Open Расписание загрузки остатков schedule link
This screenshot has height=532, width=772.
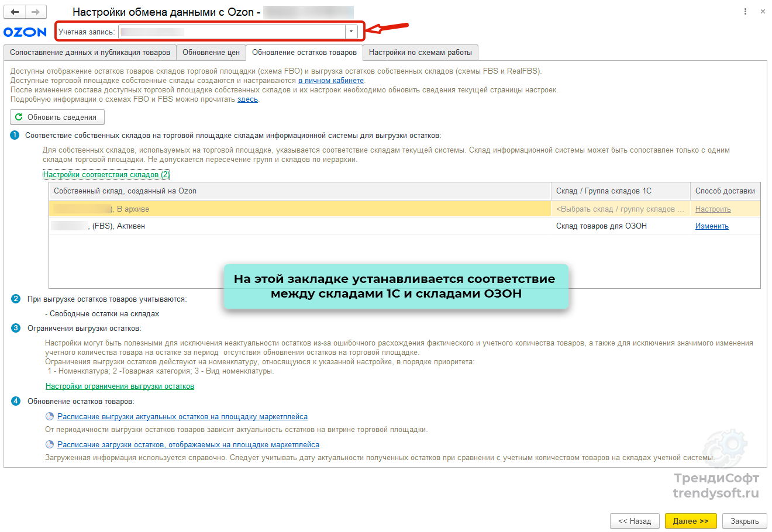click(188, 444)
